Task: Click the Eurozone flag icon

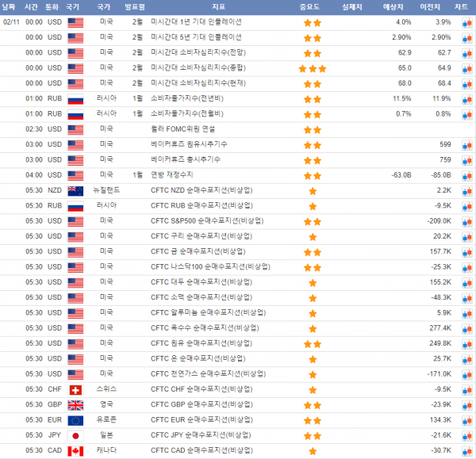Action: click(x=76, y=420)
